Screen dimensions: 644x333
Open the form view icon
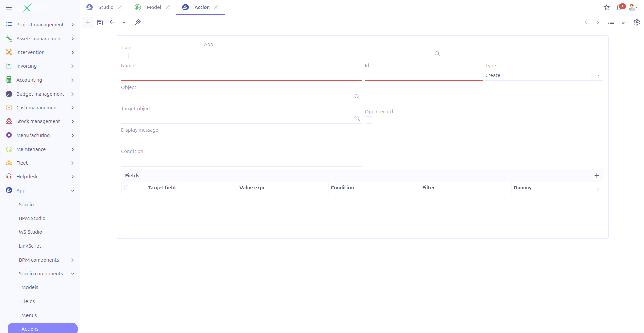[624, 22]
